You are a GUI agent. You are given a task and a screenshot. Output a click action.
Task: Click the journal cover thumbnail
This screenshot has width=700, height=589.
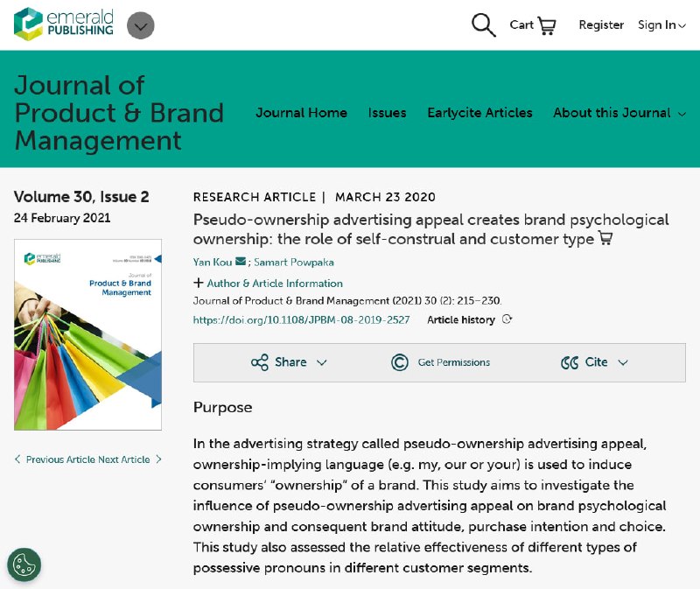pyautogui.click(x=88, y=334)
